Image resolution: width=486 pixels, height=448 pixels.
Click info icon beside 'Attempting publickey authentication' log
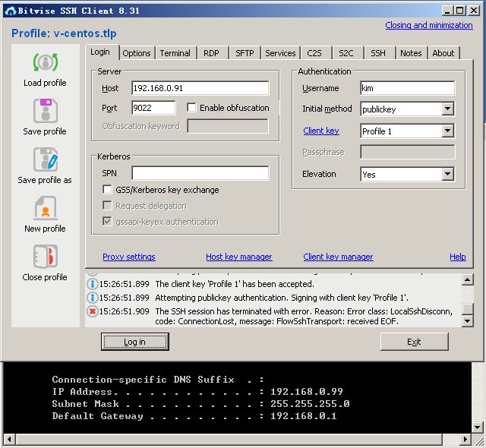(x=92, y=298)
